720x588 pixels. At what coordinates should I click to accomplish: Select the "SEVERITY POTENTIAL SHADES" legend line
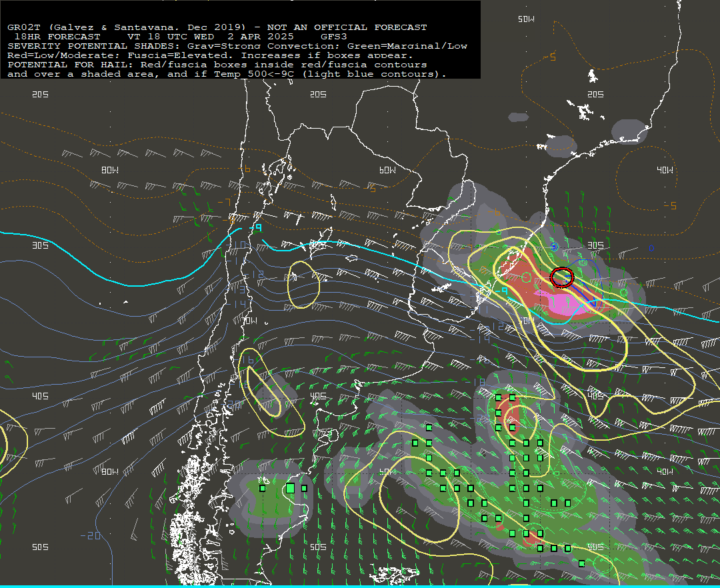coord(237,46)
